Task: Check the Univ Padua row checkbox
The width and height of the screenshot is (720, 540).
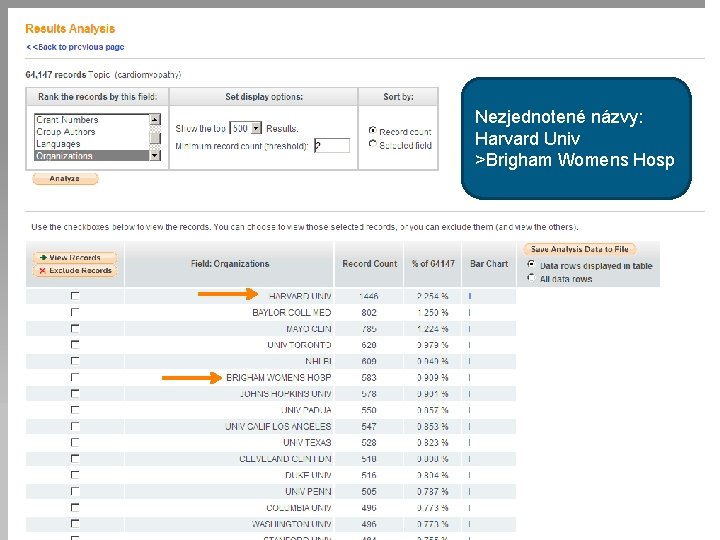Action: (x=75, y=410)
